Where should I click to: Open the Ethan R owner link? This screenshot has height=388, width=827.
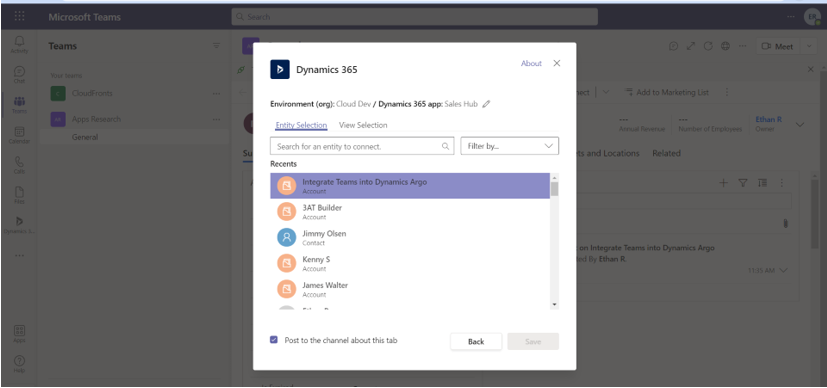coord(769,119)
